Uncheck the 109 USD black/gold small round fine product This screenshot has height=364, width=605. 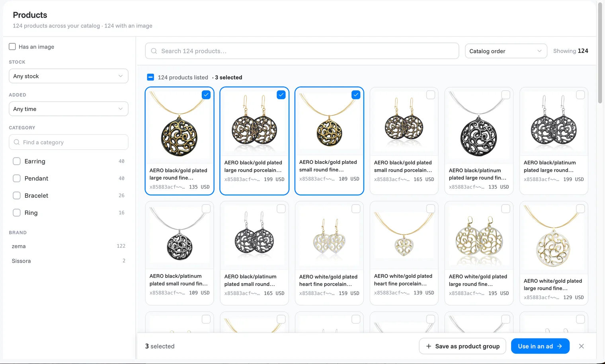coord(356,95)
